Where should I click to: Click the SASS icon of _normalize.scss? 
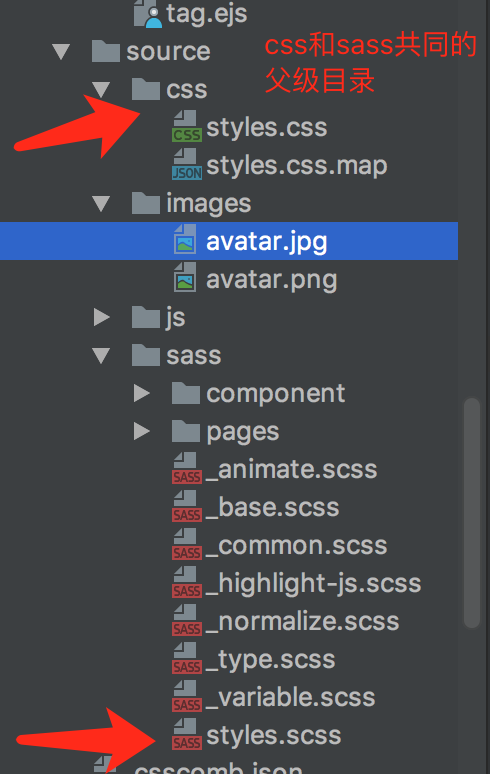click(x=187, y=620)
